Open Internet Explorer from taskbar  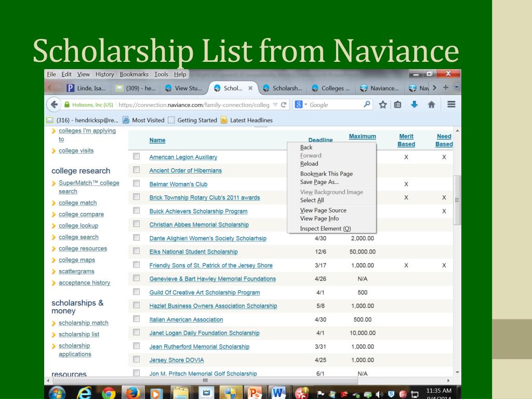[84, 393]
